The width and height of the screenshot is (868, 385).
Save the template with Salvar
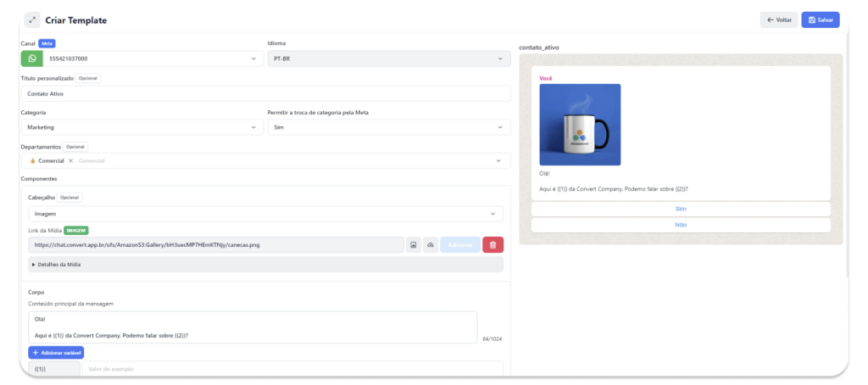click(821, 20)
